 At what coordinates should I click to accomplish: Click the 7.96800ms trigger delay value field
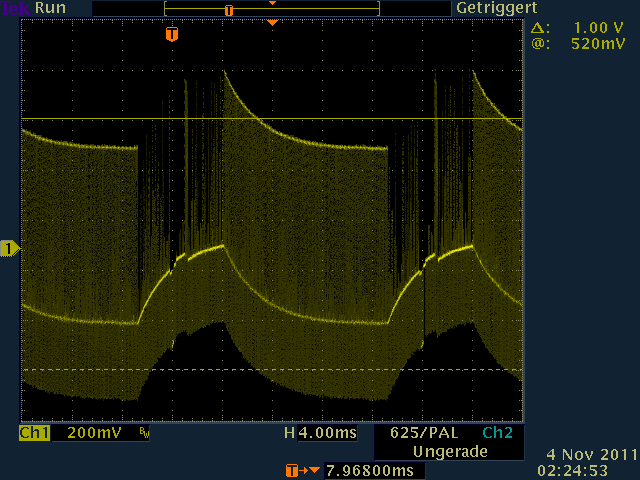(369, 470)
